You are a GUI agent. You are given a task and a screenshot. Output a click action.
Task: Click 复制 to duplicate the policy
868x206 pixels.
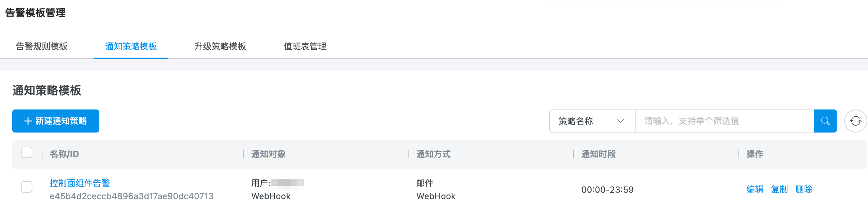(779, 189)
